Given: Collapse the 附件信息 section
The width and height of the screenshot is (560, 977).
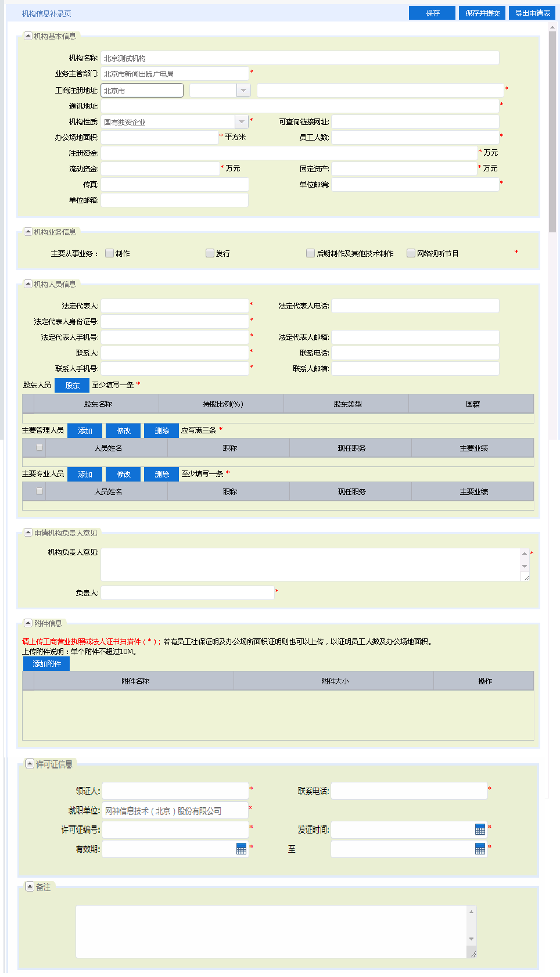Looking at the screenshot, I should (28, 623).
